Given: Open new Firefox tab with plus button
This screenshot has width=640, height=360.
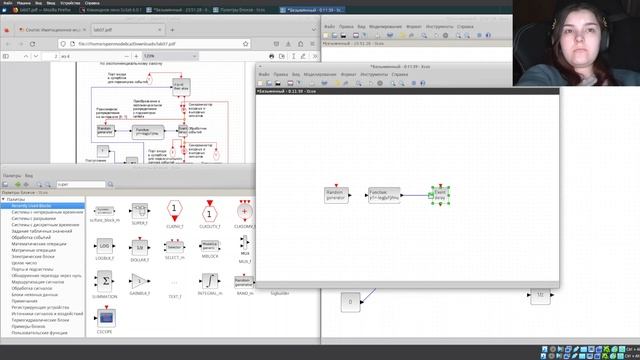Looking at the screenshot, I should [x=172, y=29].
